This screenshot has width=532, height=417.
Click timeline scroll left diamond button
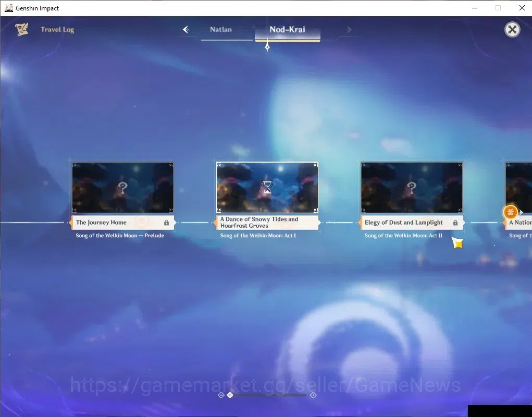(x=221, y=395)
